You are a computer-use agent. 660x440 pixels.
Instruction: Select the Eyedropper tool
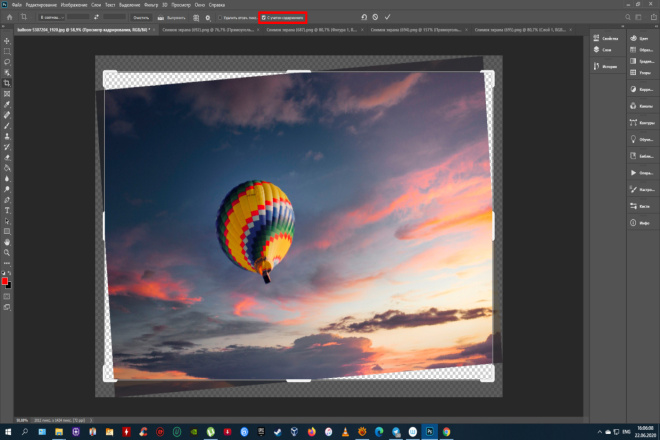tap(7, 104)
